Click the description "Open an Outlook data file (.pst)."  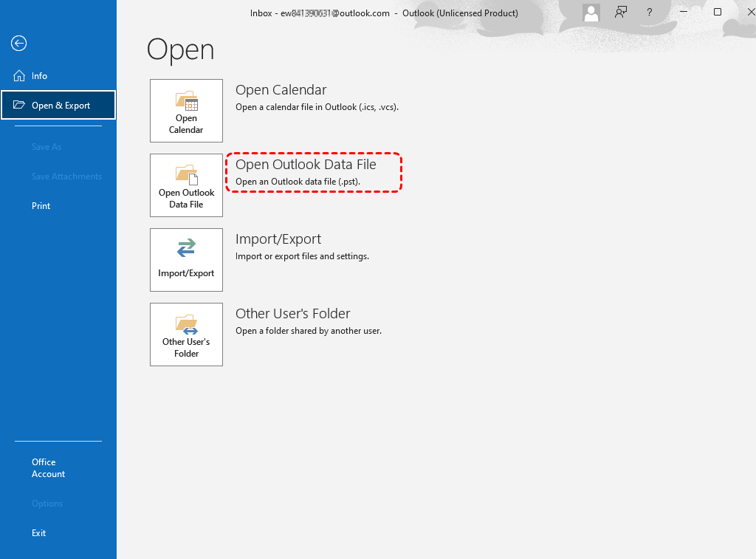[x=298, y=182]
